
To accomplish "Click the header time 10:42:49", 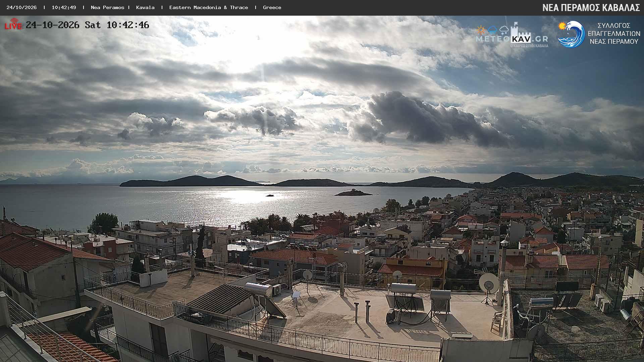I will coord(64,7).
